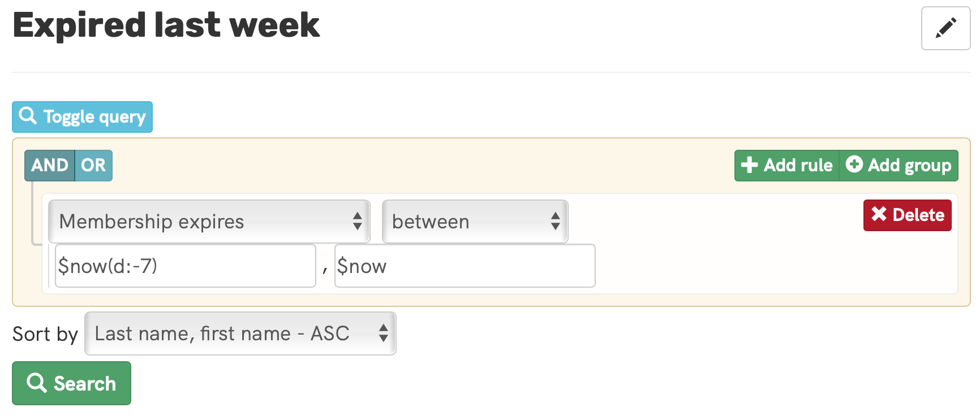Switch the group condition to OR
This screenshot has height=416, width=980.
point(93,165)
